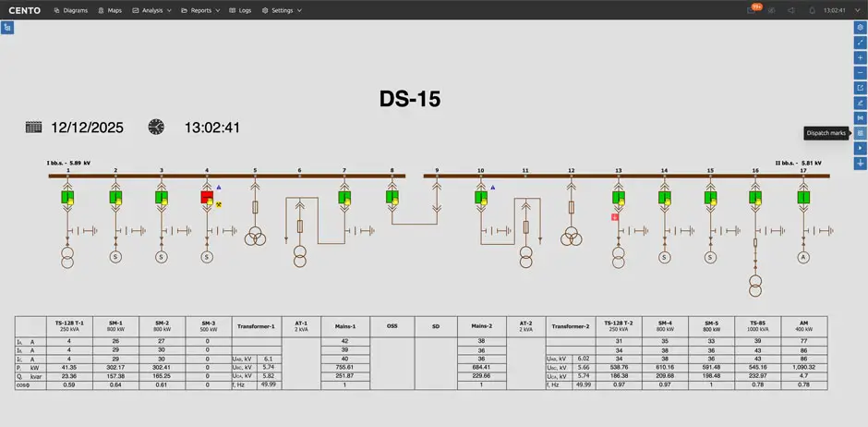
Task: Click the TS-128 T-1 column header
Action: (70, 327)
